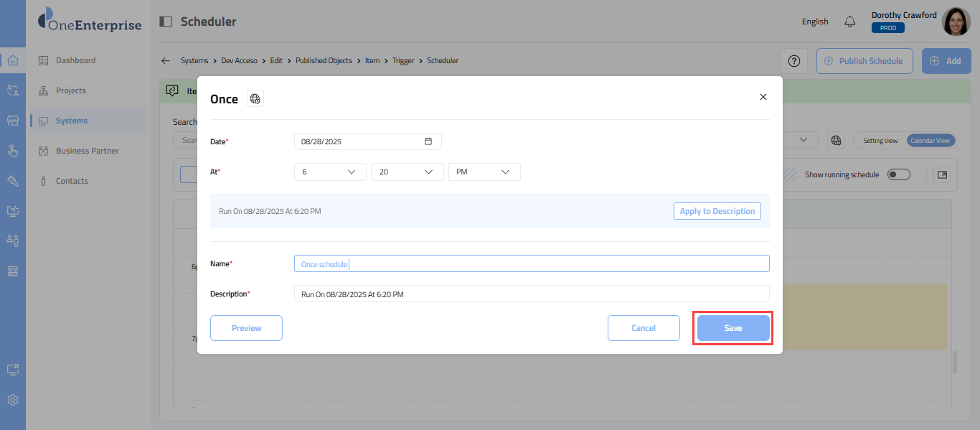Open settings gear in left rail
Image resolution: width=980 pixels, height=430 pixels.
click(13, 400)
